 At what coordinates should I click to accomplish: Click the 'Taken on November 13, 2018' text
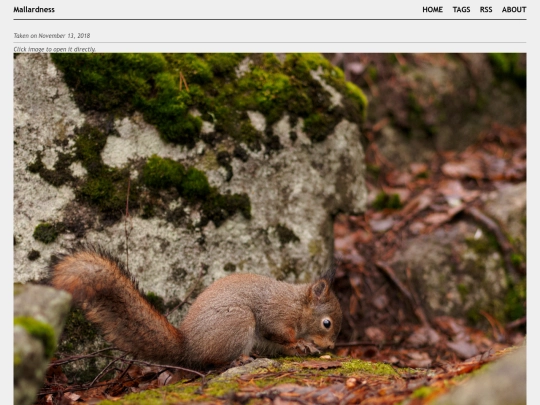pyautogui.click(x=52, y=36)
